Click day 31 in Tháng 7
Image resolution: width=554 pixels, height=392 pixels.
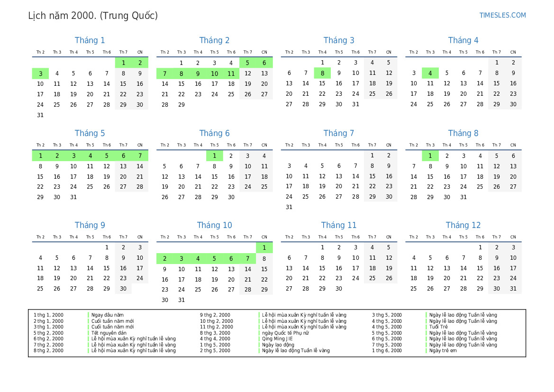click(x=289, y=207)
